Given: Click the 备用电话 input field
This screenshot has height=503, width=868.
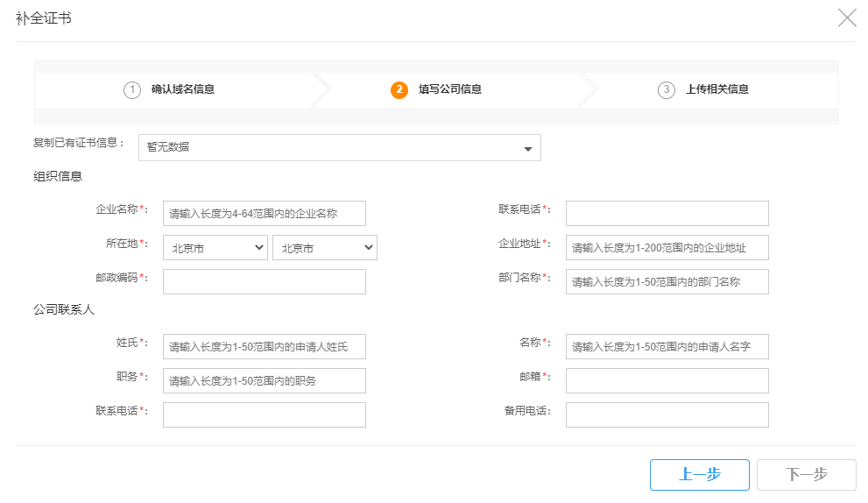Looking at the screenshot, I should pos(667,414).
